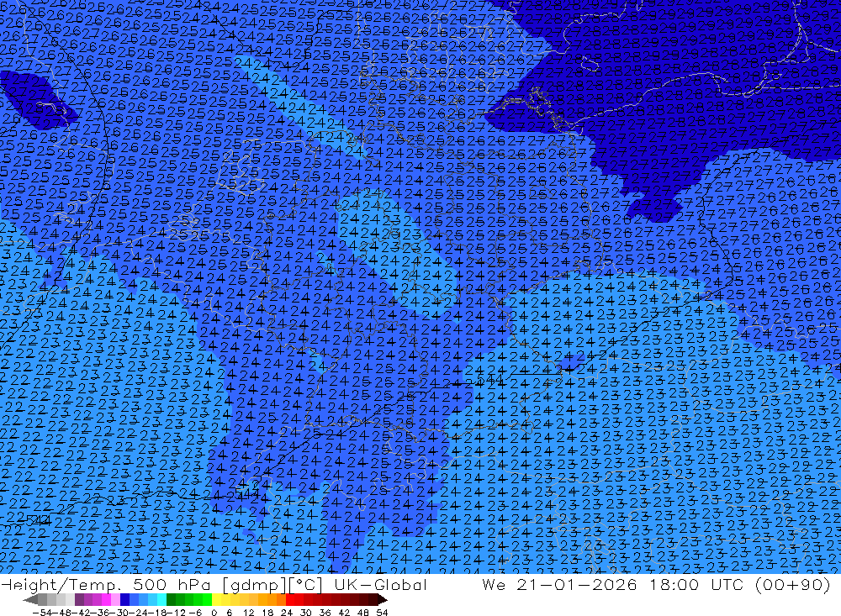841x616 pixels.
Task: Click the "-48" legend value
Action: pyautogui.click(x=61, y=613)
